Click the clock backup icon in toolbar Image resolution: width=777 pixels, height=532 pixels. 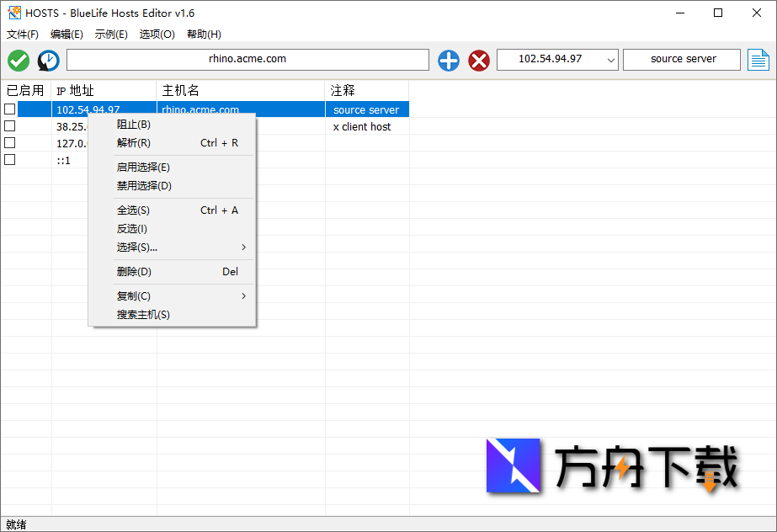coord(48,60)
